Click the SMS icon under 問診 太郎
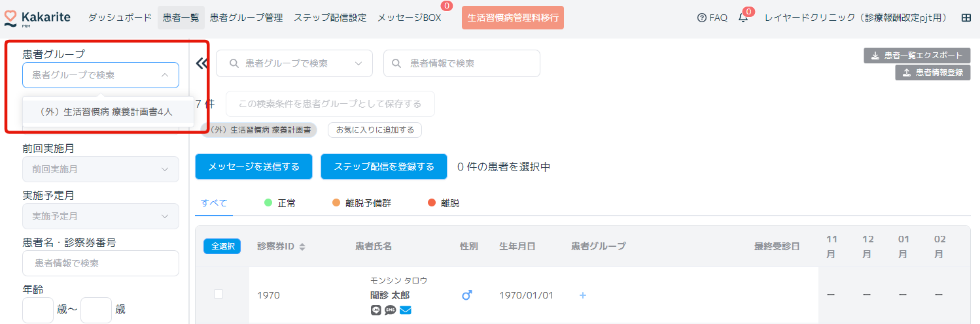Image resolution: width=980 pixels, height=324 pixels. pos(391,310)
